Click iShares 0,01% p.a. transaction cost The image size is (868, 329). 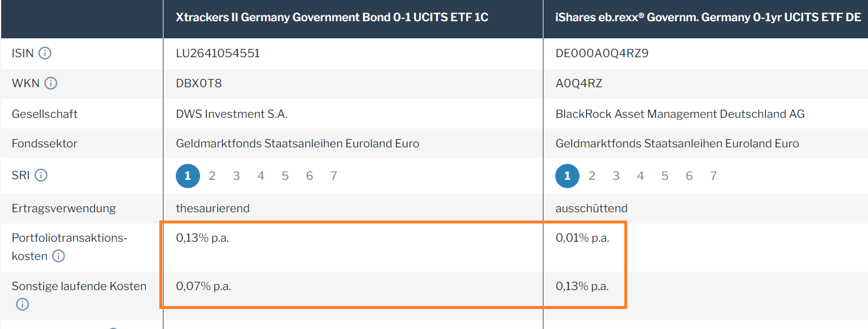[582, 238]
